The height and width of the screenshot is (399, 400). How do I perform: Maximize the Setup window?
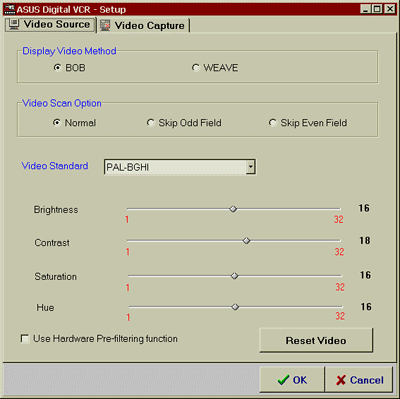click(377, 9)
